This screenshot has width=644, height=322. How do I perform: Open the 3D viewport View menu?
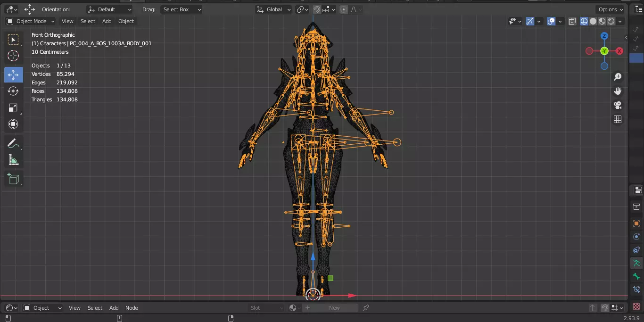point(67,21)
